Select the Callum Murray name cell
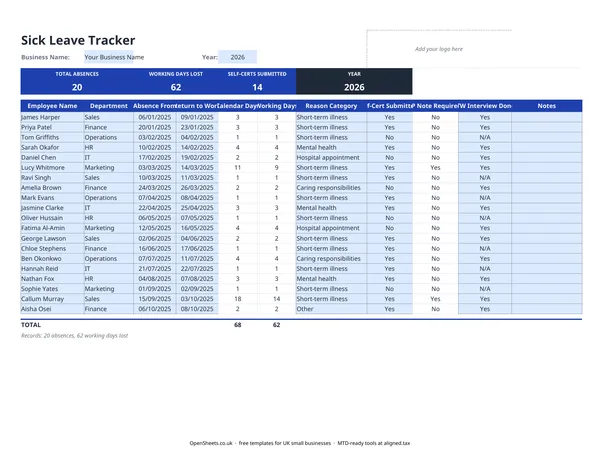This screenshot has height=464, width=600. tap(52, 299)
